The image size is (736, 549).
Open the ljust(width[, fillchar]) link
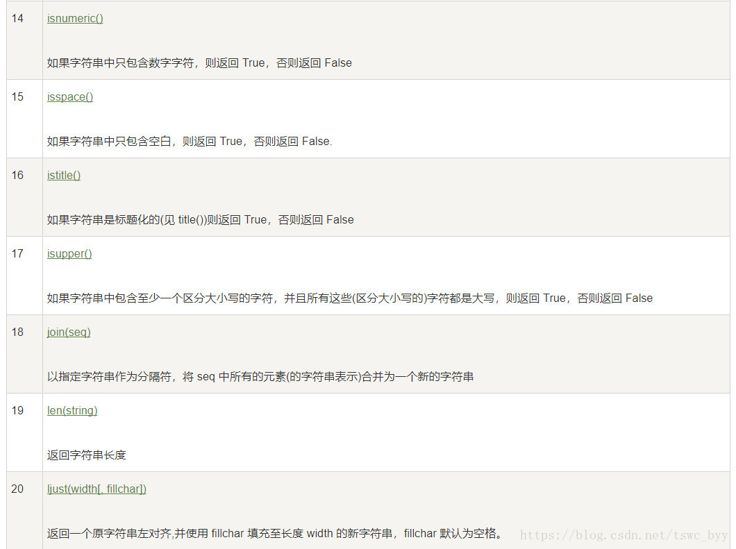click(97, 488)
